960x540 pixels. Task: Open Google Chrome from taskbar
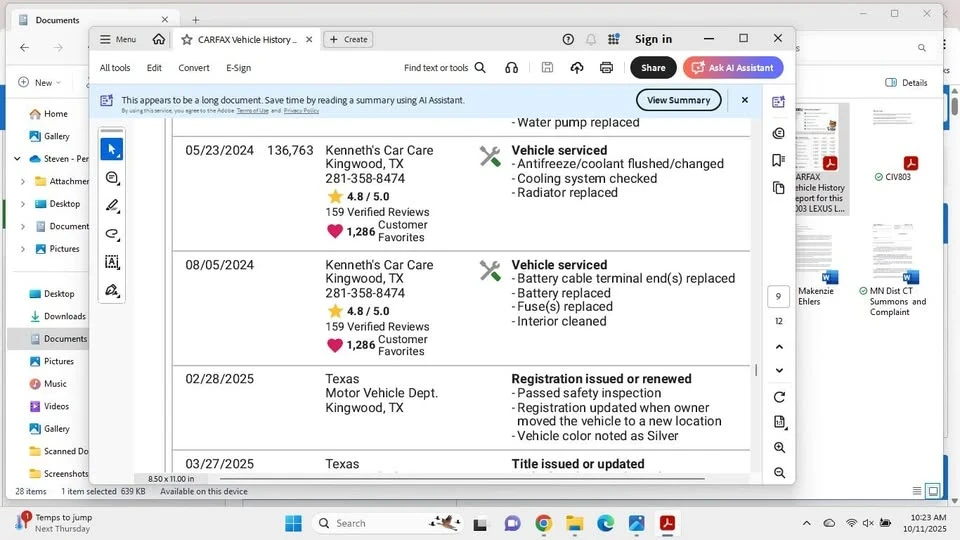point(543,523)
